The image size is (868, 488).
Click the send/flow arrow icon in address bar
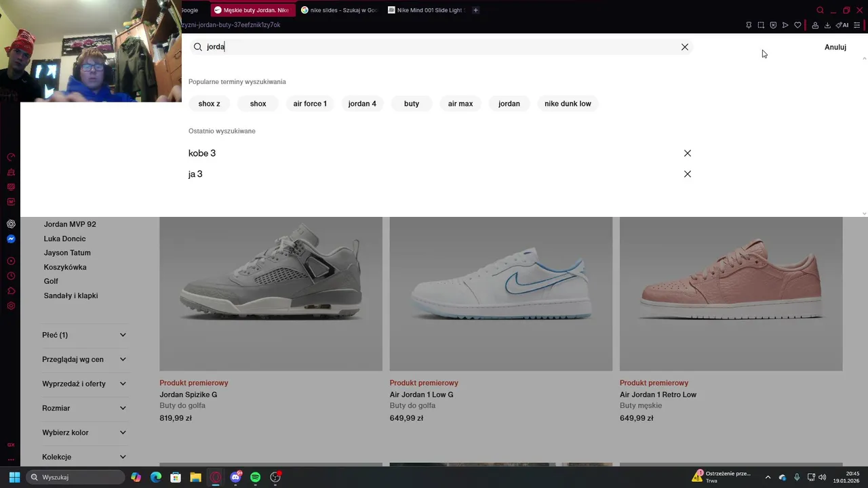(x=785, y=25)
